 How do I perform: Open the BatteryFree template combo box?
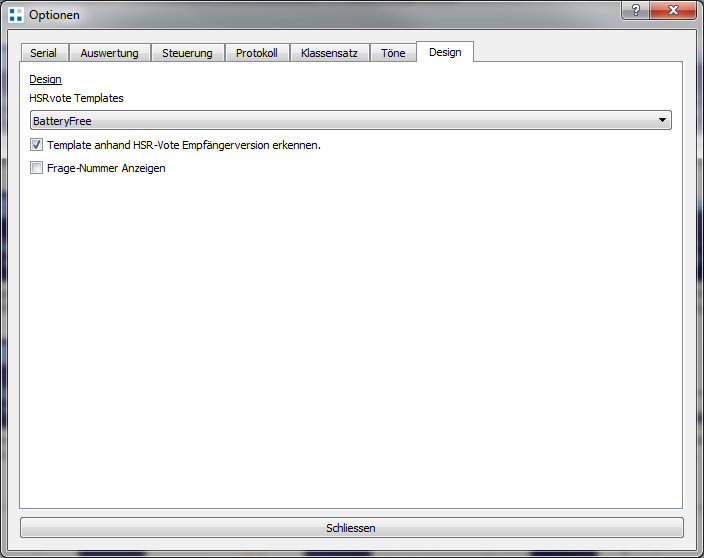point(340,121)
